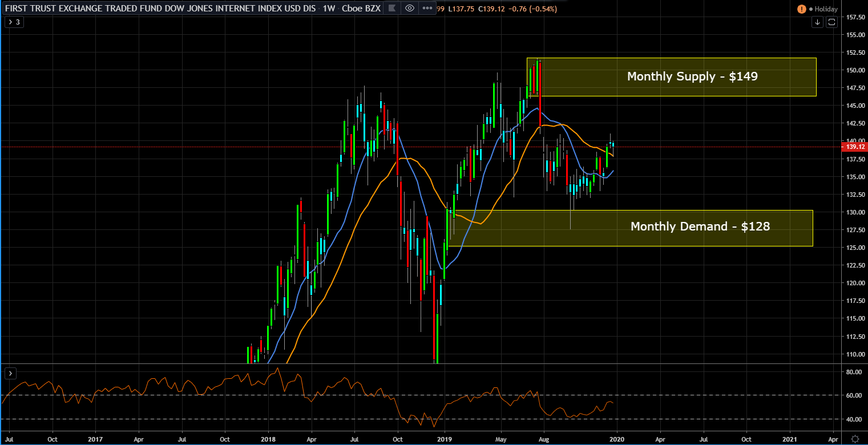
Task: Click the 60.00 RSI scale label
Action: click(x=854, y=395)
